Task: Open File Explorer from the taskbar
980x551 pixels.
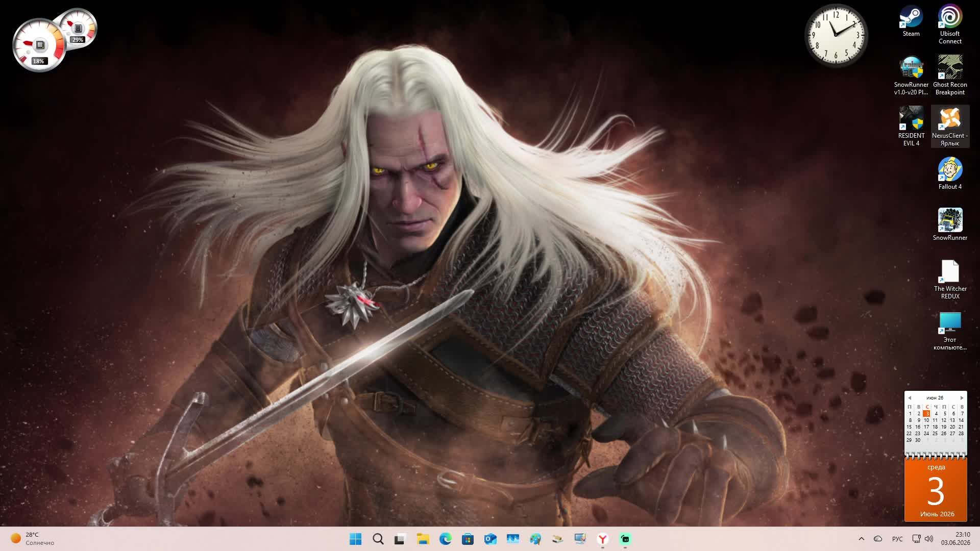Action: point(423,539)
